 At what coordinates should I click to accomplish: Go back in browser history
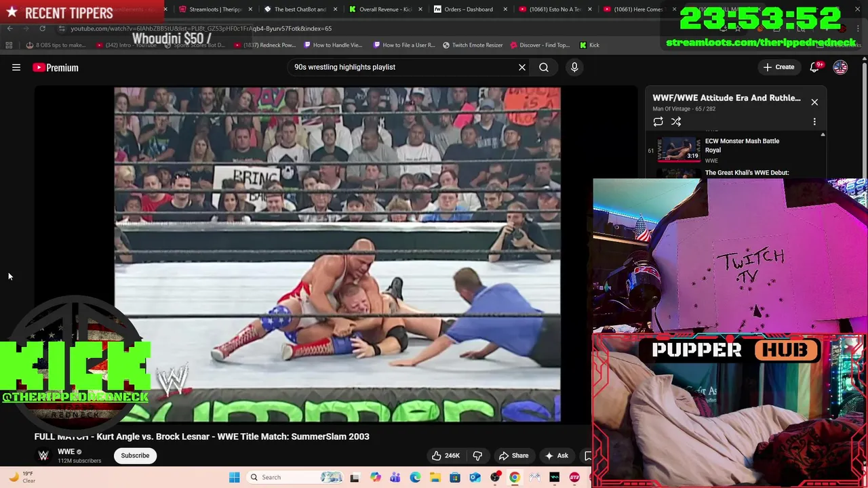[9, 28]
